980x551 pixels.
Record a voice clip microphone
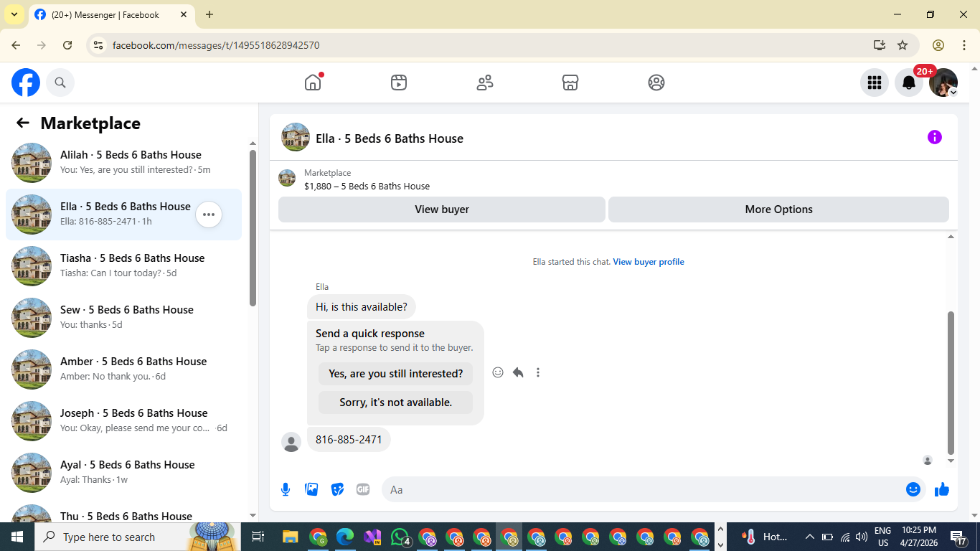click(x=286, y=489)
